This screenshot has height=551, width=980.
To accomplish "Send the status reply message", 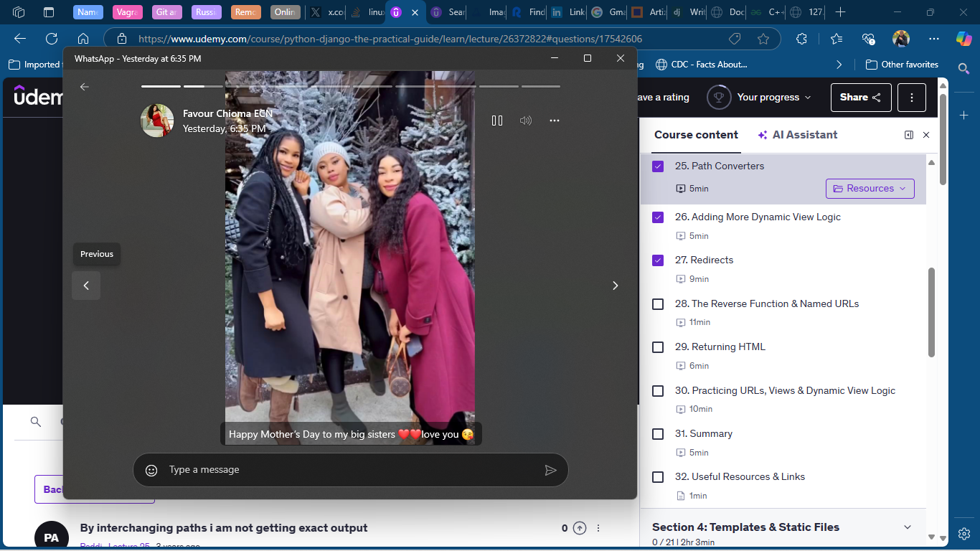I will tap(550, 470).
